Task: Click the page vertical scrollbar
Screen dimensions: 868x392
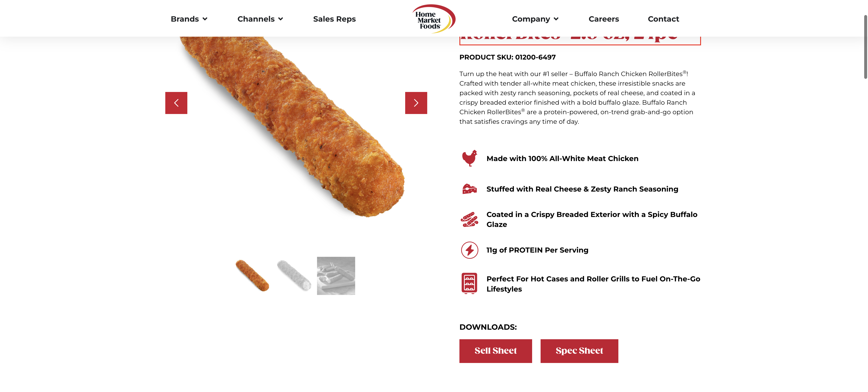Action: (865, 47)
